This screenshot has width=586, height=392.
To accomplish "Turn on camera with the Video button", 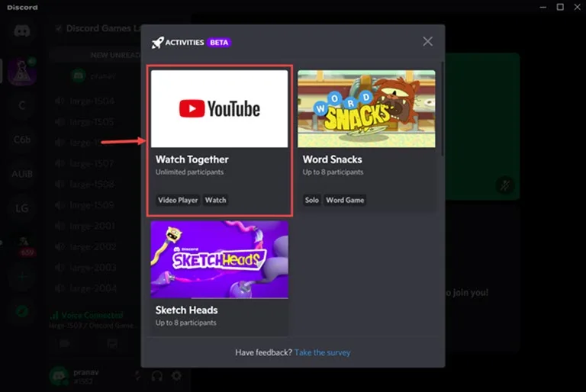I will click(x=65, y=343).
